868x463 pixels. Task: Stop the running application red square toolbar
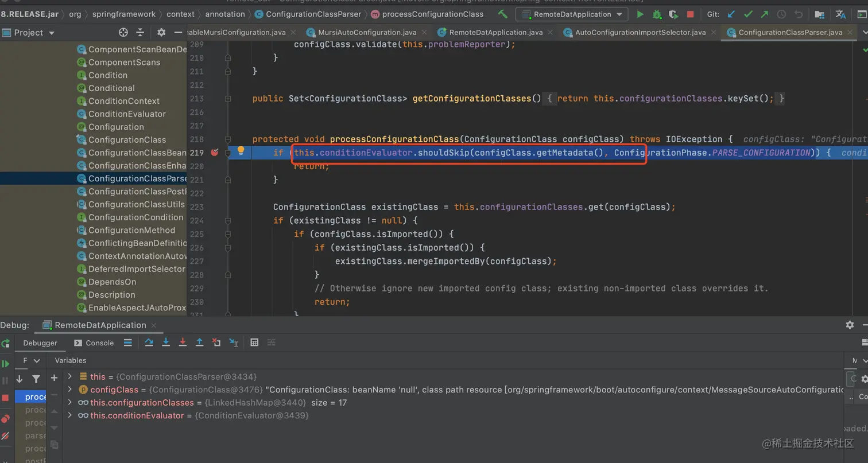690,14
